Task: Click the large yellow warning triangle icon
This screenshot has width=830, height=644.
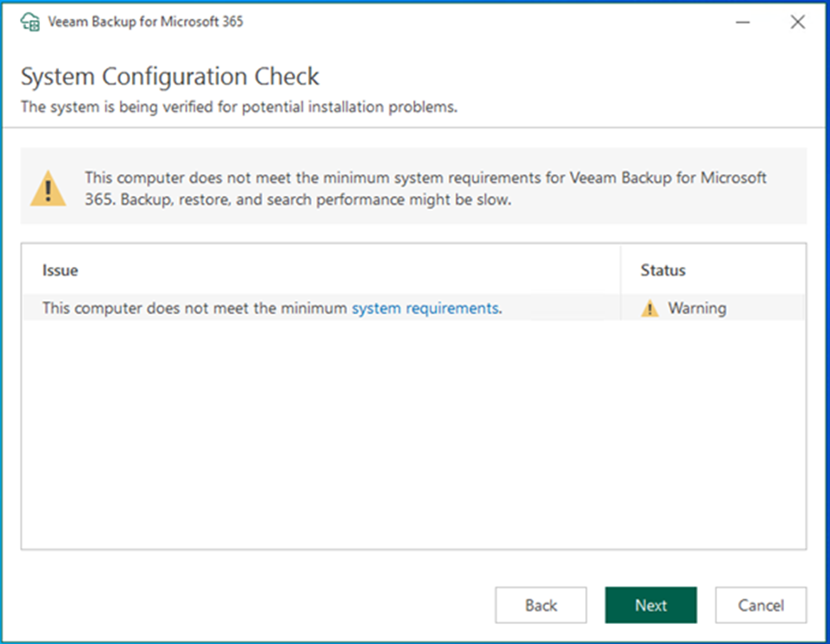Action: 48,187
